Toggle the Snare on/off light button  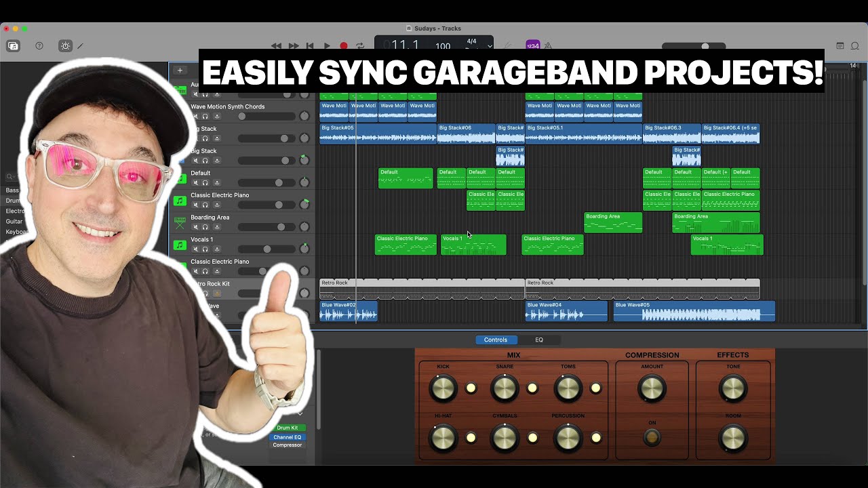pos(532,388)
